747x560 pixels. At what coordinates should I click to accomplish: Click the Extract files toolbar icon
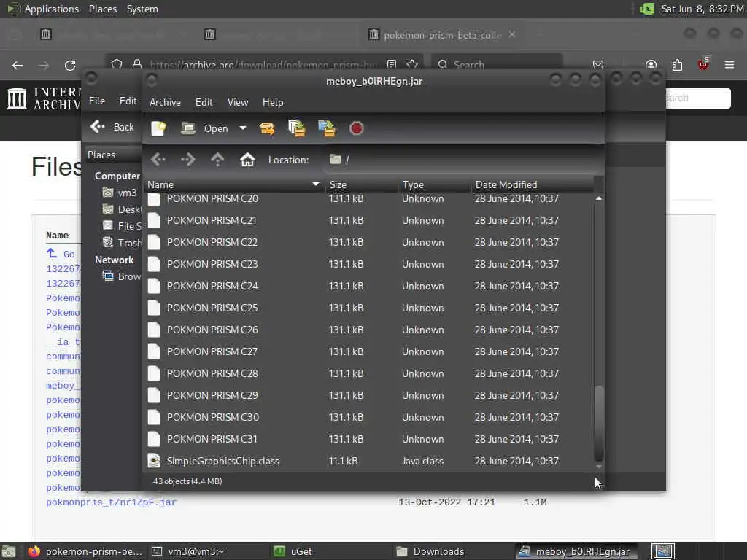pos(267,128)
